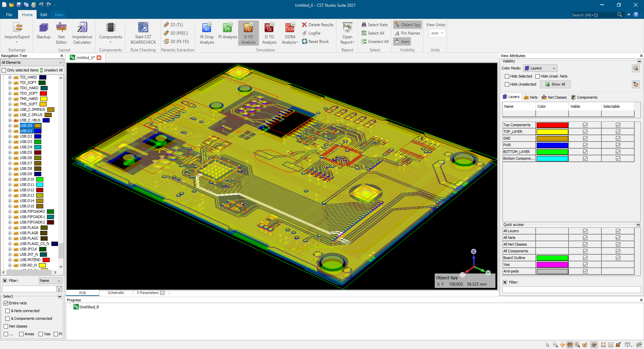
Task: Switch to the Nets tab
Action: (531, 97)
